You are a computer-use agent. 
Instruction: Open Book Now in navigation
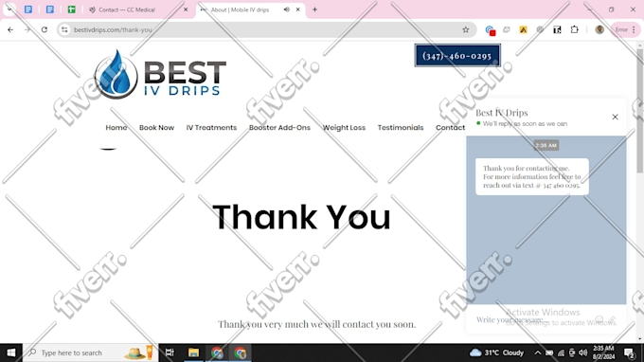click(156, 128)
